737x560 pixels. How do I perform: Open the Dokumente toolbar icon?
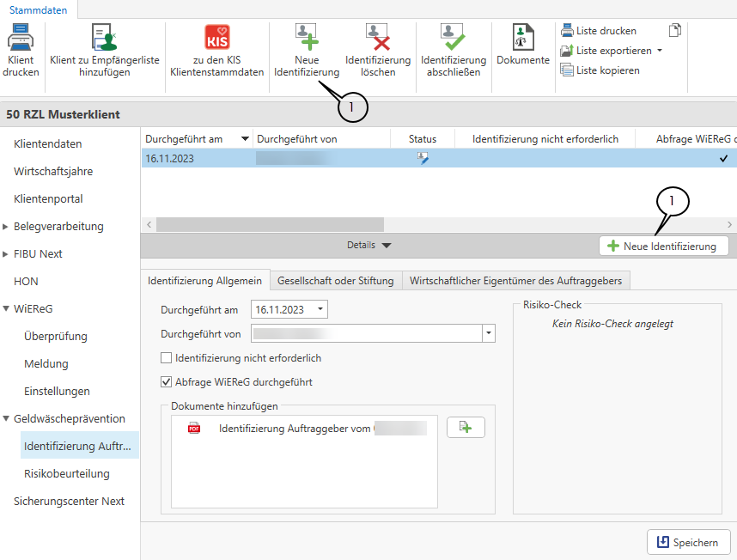(x=522, y=38)
